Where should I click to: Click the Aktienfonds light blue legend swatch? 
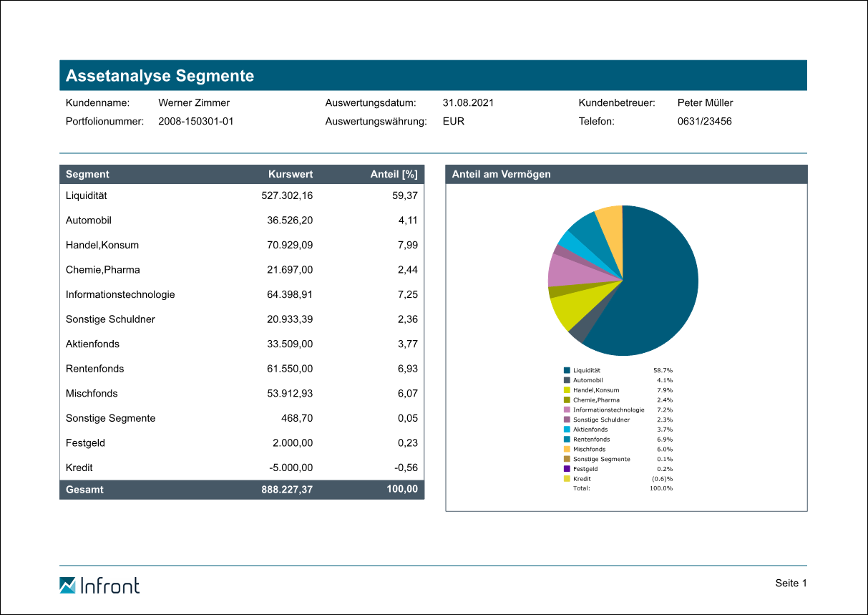tap(567, 430)
